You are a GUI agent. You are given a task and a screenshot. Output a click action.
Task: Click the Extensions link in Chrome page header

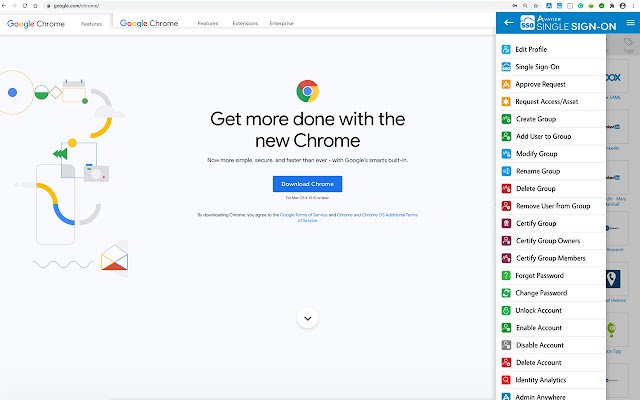[x=245, y=23]
